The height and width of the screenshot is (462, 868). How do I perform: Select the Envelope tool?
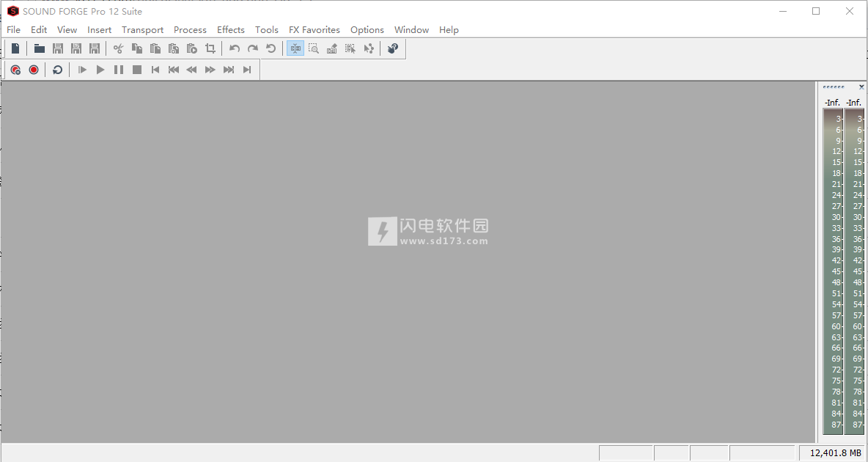coord(368,48)
